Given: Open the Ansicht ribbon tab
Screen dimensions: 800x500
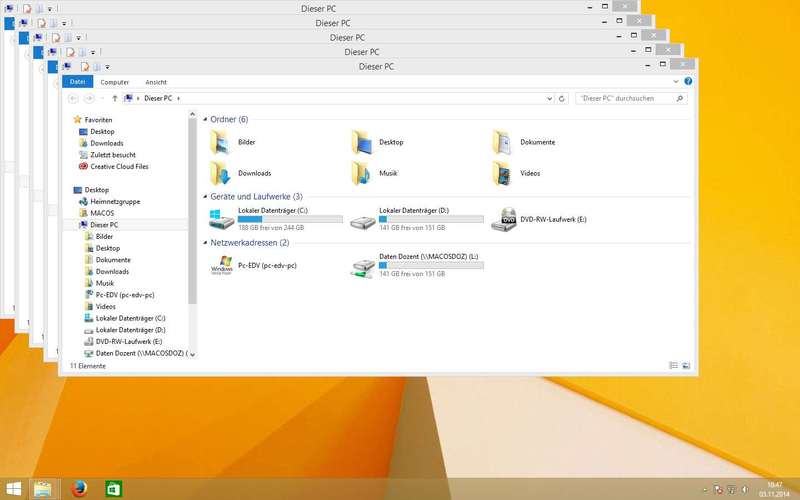Looking at the screenshot, I should click(x=156, y=82).
